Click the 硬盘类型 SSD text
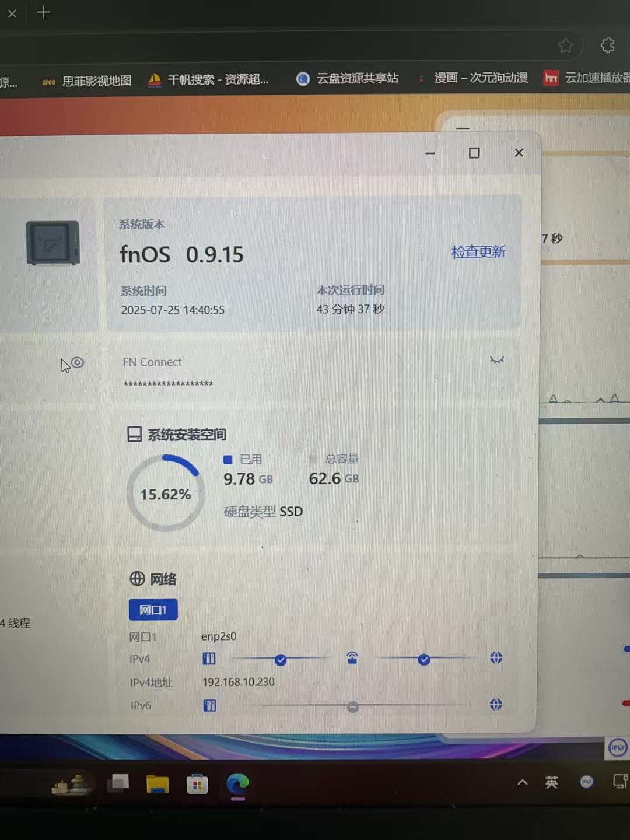This screenshot has height=840, width=630. point(263,512)
